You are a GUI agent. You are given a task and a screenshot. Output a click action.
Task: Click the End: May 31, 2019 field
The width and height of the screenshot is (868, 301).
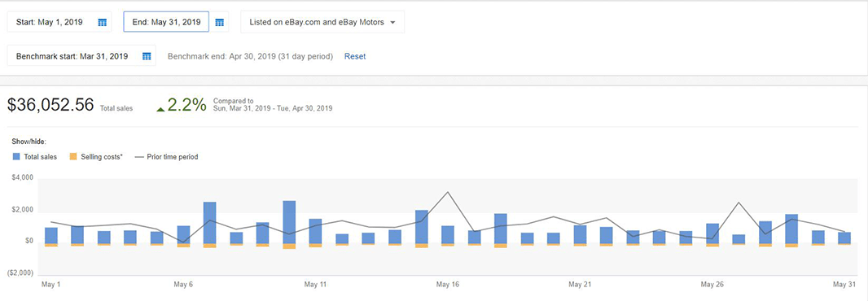(x=166, y=22)
